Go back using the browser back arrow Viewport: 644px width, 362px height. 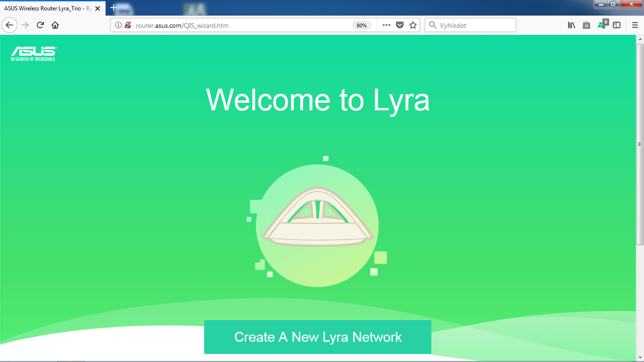(10, 25)
